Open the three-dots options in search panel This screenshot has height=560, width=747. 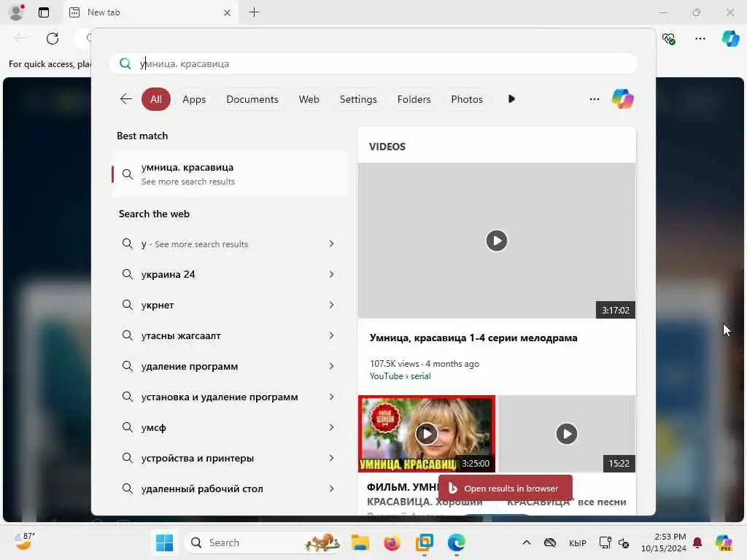click(594, 99)
